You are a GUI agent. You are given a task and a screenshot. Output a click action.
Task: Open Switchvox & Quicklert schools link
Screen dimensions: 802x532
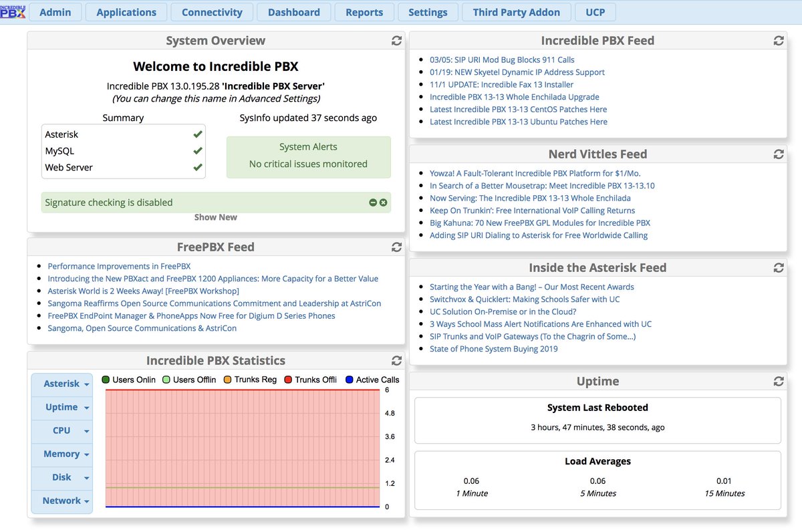[x=525, y=299]
